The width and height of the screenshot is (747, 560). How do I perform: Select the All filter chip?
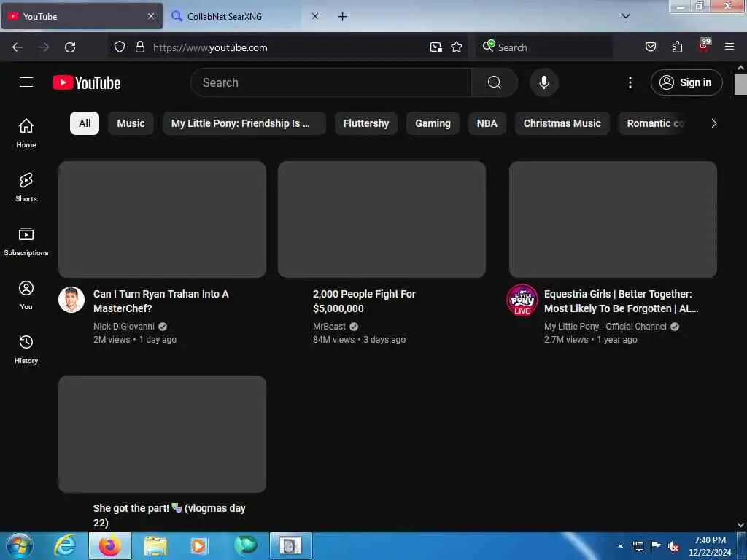[85, 123]
